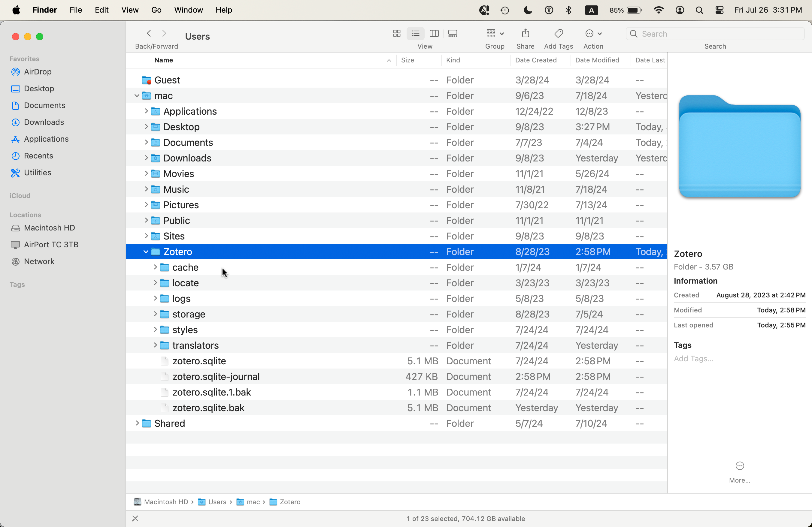812x527 pixels.
Task: Click the Share toolbar icon
Action: pyautogui.click(x=525, y=33)
